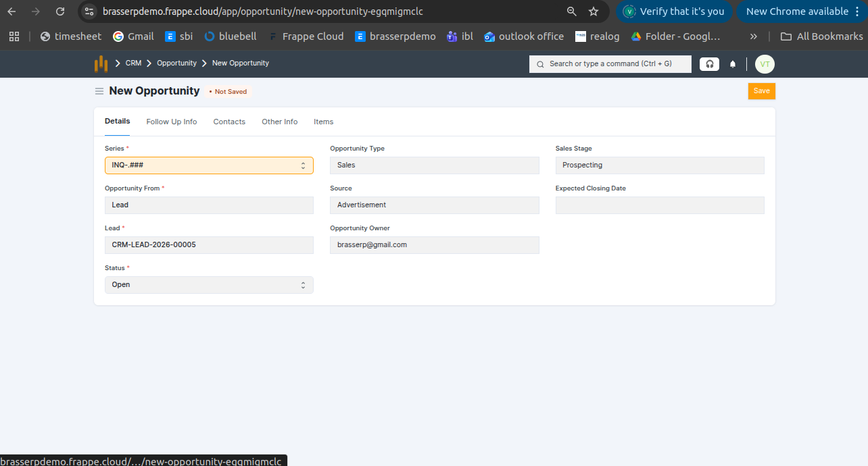Toggle the sidebar hamburger icon
Viewport: 868px width, 466px height.
pyautogui.click(x=99, y=91)
